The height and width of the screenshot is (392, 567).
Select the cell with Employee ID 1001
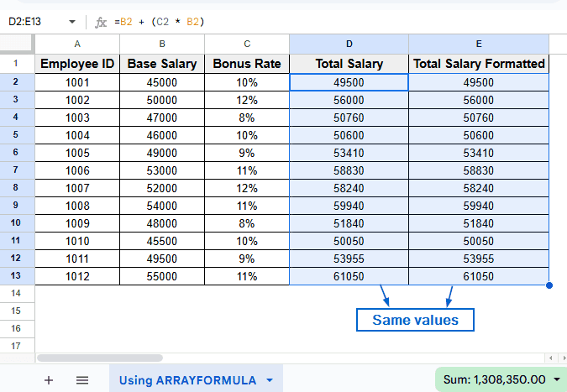(x=77, y=82)
